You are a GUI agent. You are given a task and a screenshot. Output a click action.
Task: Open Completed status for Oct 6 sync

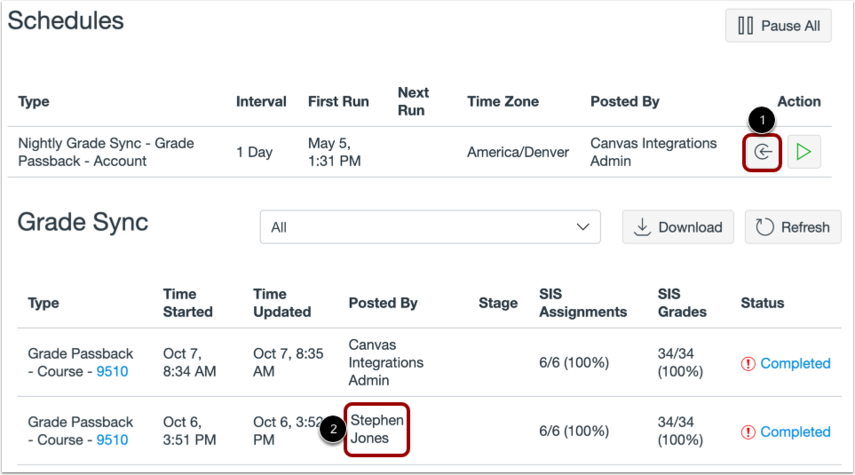795,432
